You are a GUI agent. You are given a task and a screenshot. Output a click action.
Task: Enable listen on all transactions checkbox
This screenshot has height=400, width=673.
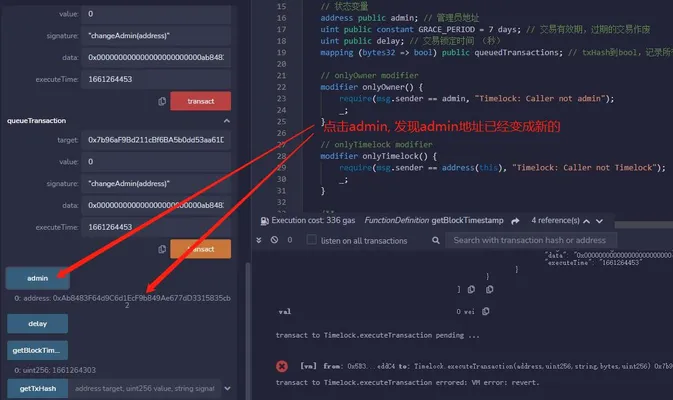[x=312, y=239]
